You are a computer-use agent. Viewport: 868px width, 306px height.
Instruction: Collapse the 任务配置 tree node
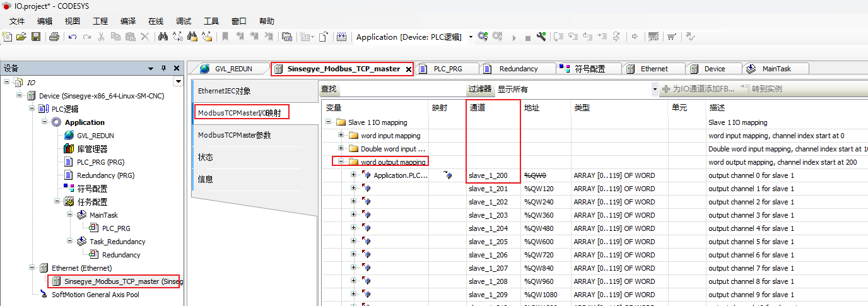coord(57,202)
